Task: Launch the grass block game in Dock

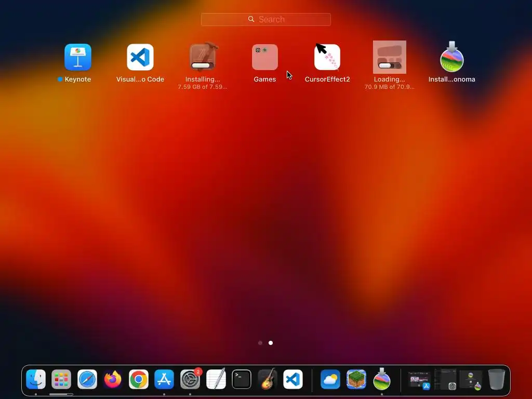Action: tap(356, 379)
